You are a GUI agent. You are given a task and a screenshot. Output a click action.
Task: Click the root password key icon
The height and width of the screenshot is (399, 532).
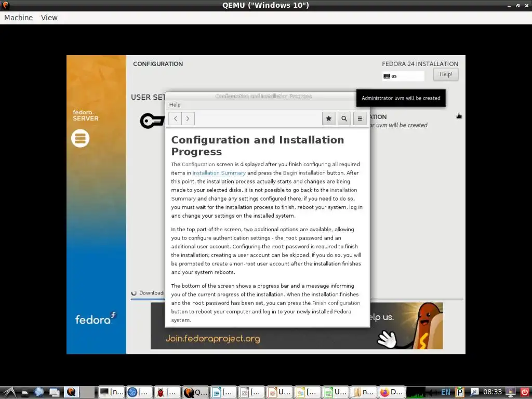coord(152,121)
